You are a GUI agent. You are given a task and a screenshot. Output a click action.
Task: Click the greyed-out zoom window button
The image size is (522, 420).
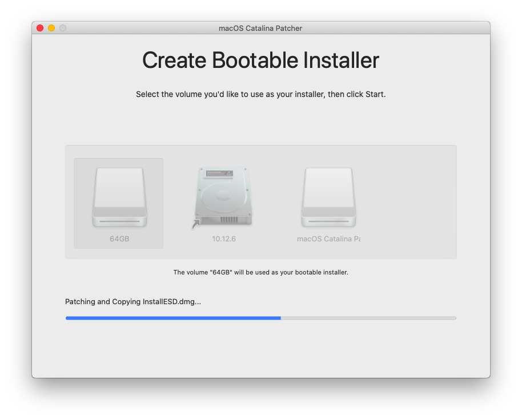[63, 28]
